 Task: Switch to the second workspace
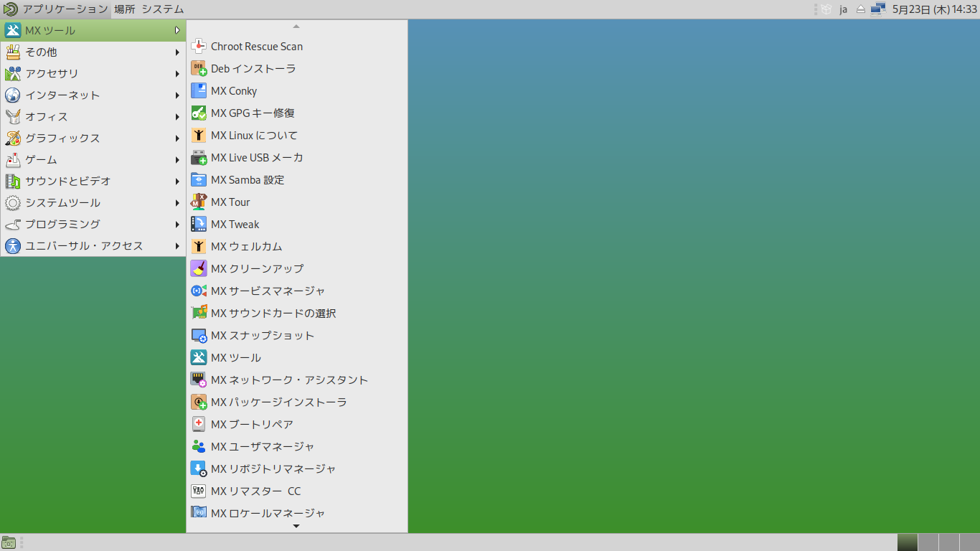pos(928,542)
